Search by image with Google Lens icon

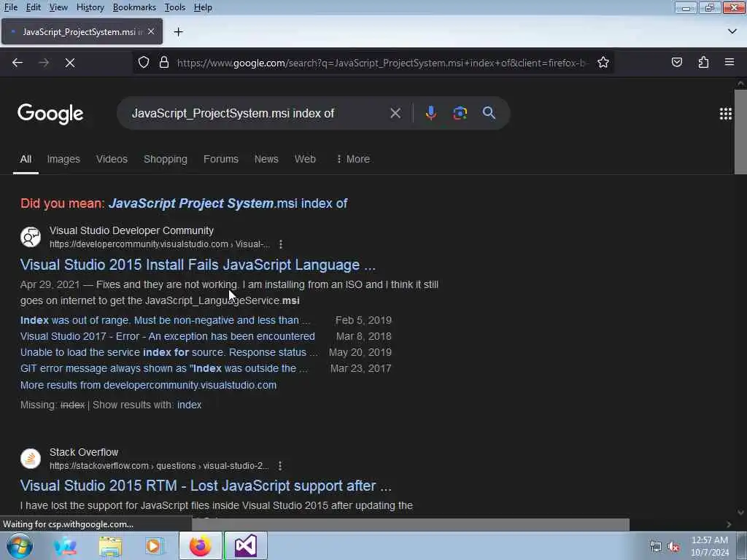coord(460,113)
